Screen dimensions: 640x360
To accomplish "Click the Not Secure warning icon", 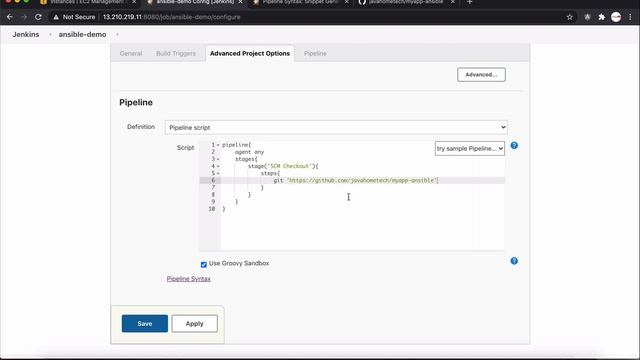I will click(x=56, y=17).
